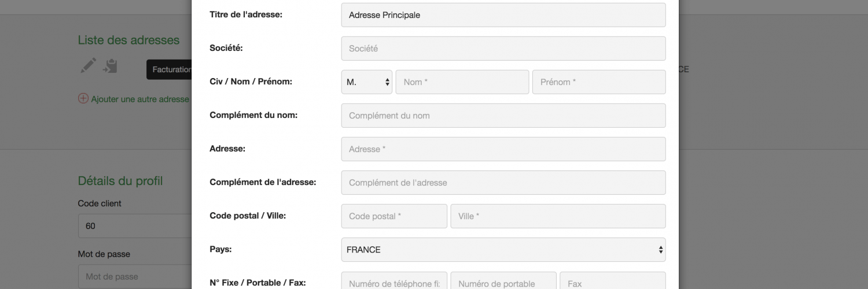Click the Complément de l'adresse field
Screen dimensions: 868x289
[503, 183]
